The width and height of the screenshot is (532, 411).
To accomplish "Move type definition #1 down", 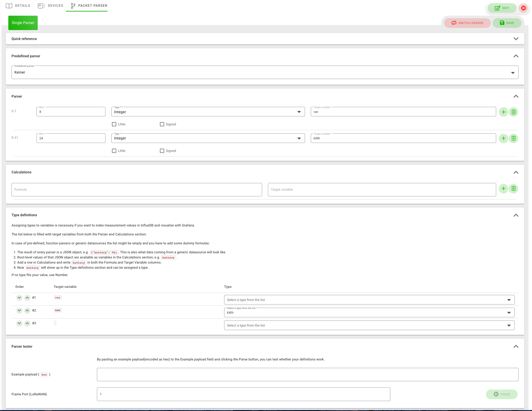I will [x=19, y=298].
